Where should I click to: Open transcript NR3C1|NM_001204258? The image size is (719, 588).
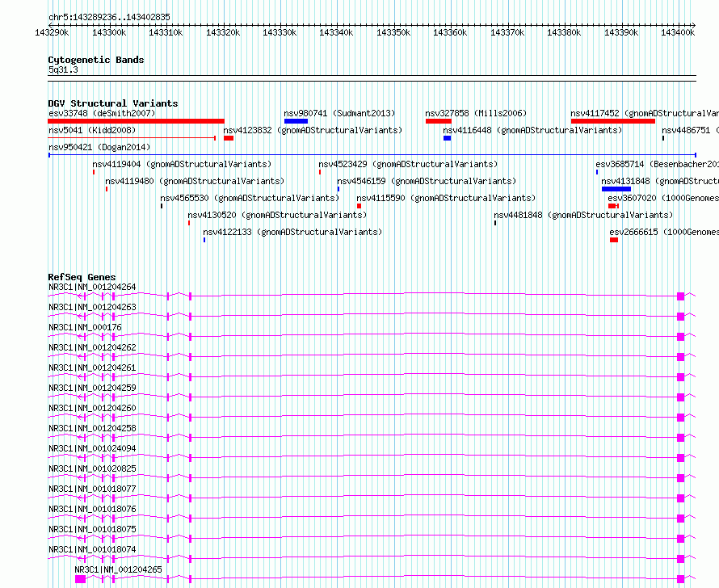tap(92, 428)
